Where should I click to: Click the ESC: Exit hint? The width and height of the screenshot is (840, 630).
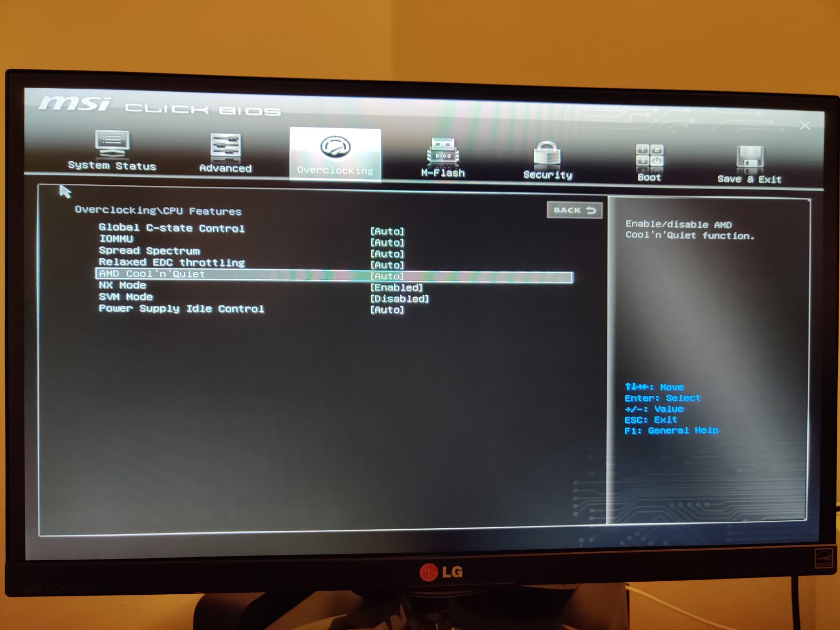(x=650, y=420)
